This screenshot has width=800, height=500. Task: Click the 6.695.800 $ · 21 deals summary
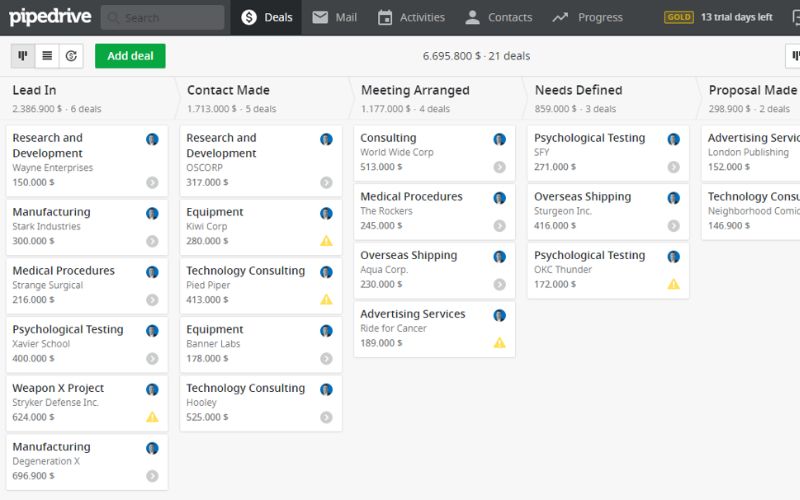click(476, 56)
